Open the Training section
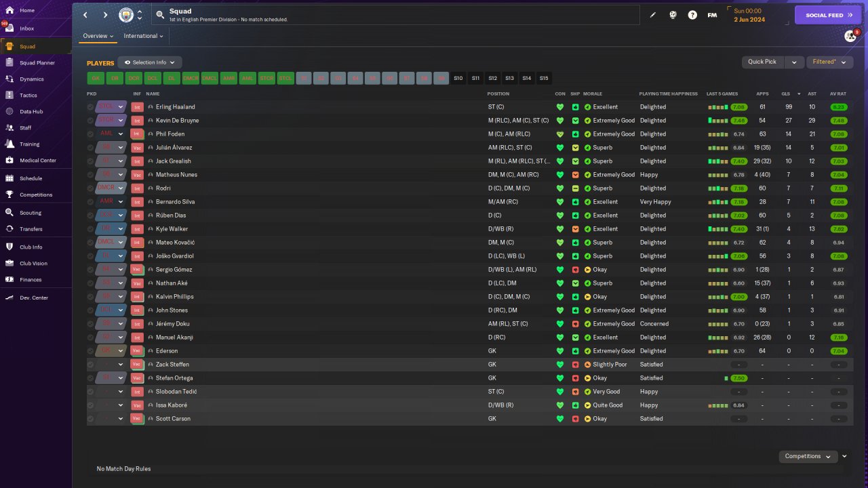The image size is (868, 488). [x=29, y=144]
